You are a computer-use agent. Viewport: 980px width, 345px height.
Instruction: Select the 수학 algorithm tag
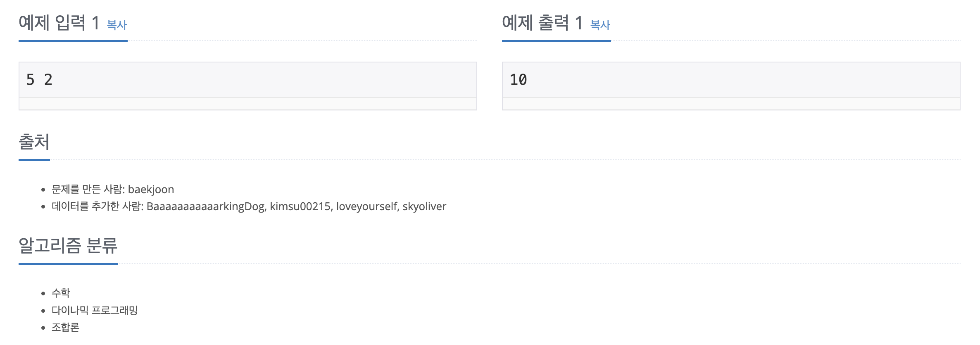pyautogui.click(x=61, y=293)
